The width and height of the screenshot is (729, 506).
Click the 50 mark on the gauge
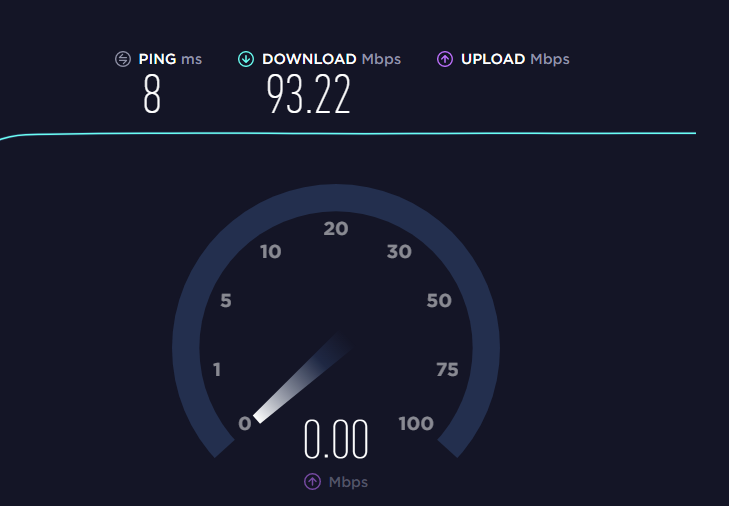tap(439, 300)
